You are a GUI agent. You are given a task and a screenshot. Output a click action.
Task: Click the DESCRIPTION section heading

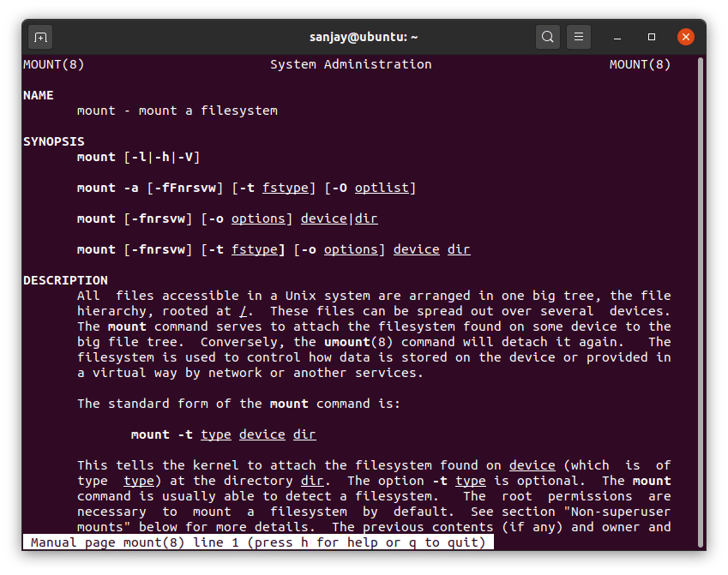pyautogui.click(x=65, y=280)
